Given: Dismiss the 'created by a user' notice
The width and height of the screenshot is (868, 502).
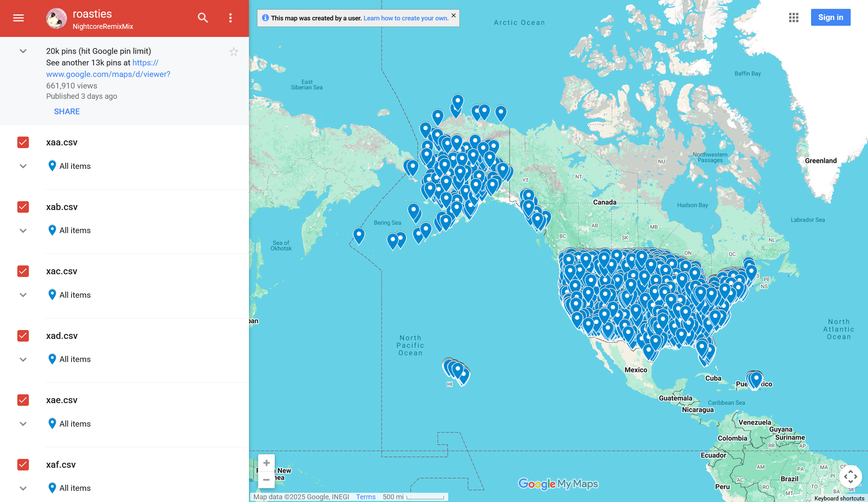Looking at the screenshot, I should [454, 15].
